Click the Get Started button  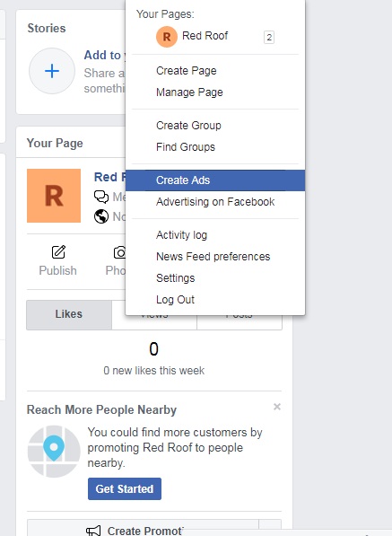click(x=125, y=488)
